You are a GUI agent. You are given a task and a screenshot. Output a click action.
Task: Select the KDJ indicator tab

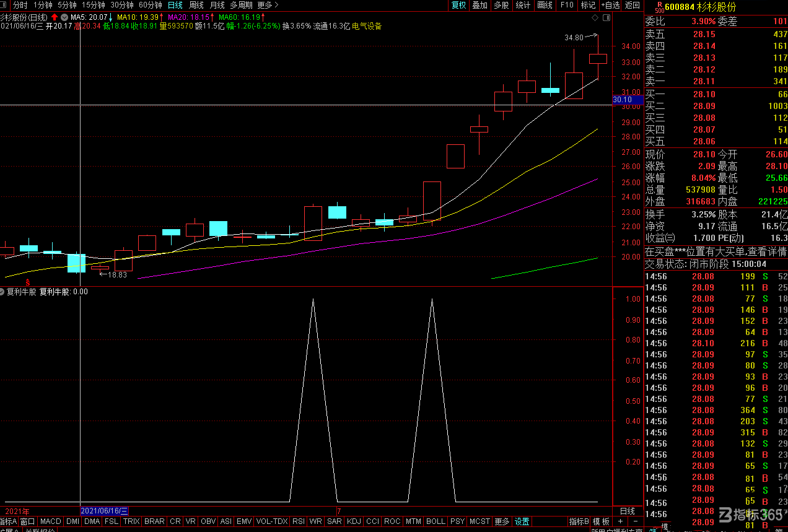pyautogui.click(x=354, y=521)
